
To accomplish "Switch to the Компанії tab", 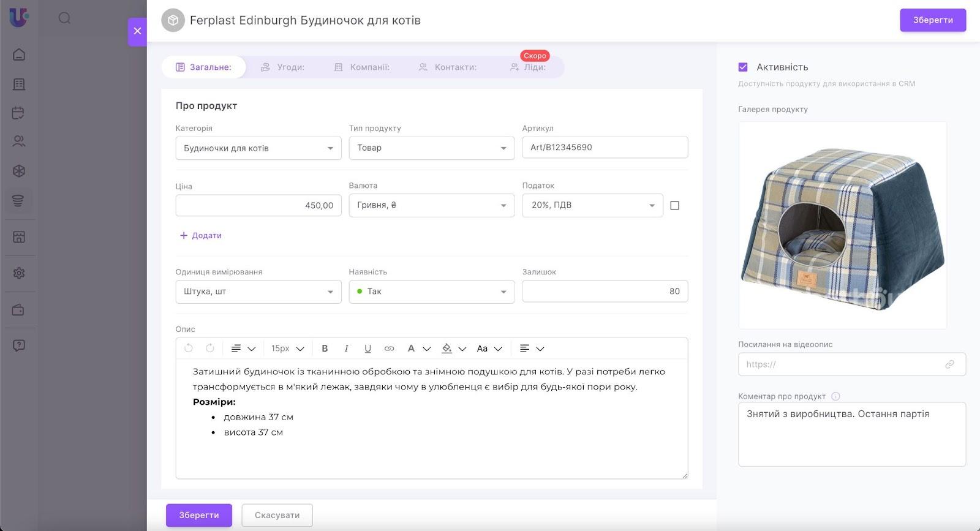I will [362, 67].
